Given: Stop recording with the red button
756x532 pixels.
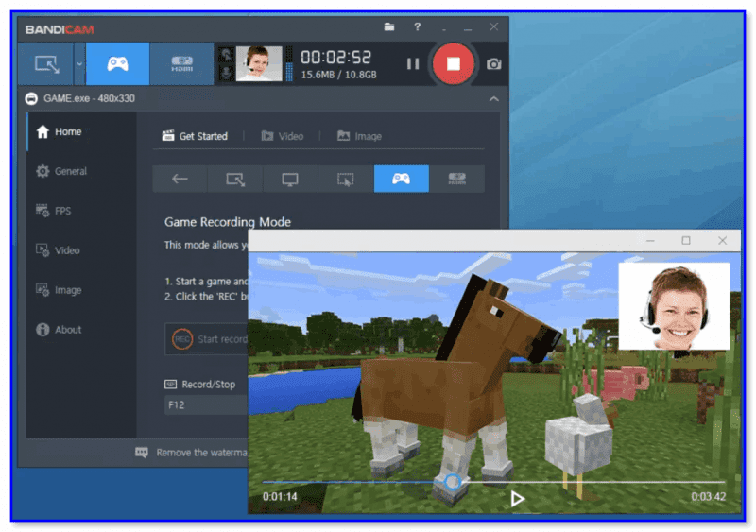Looking at the screenshot, I should (454, 63).
